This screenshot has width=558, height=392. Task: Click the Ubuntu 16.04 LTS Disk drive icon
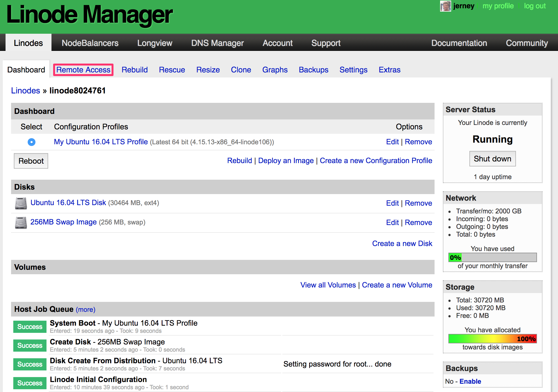(x=21, y=203)
